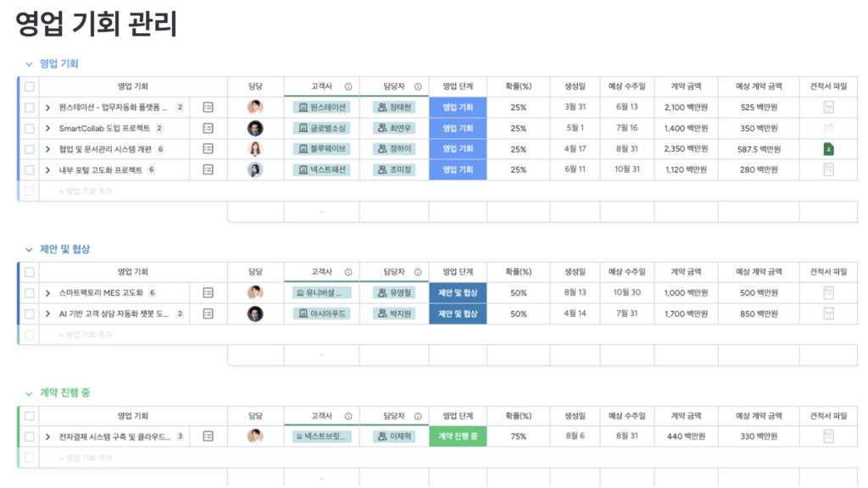
Task: Click 고객사 info icon in 영업 기회 group header
Action: [348, 86]
